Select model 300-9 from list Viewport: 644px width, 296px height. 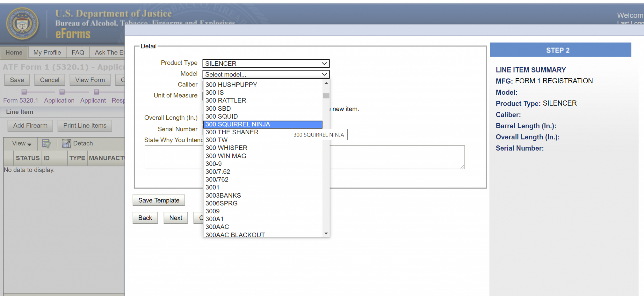point(263,164)
